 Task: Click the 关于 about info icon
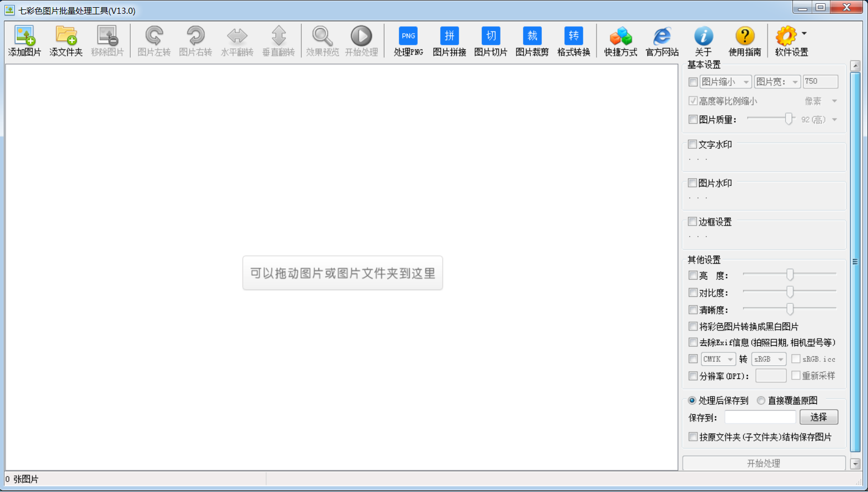point(704,36)
